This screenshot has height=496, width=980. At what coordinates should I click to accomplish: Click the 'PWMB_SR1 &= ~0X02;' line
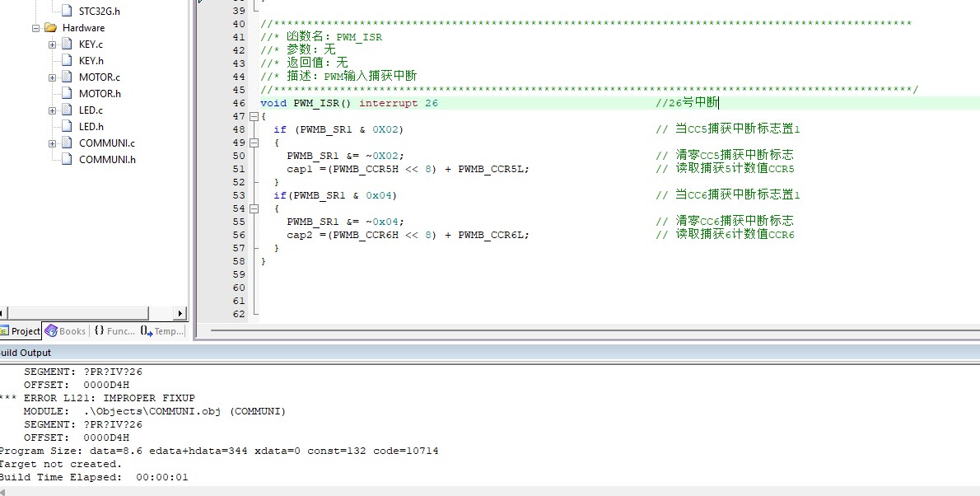click(x=346, y=156)
